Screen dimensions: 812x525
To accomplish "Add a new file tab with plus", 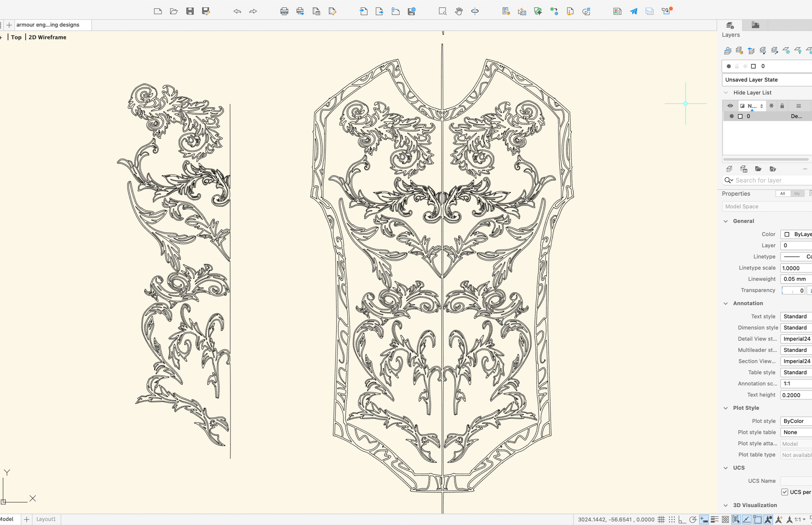I will pyautogui.click(x=9, y=25).
